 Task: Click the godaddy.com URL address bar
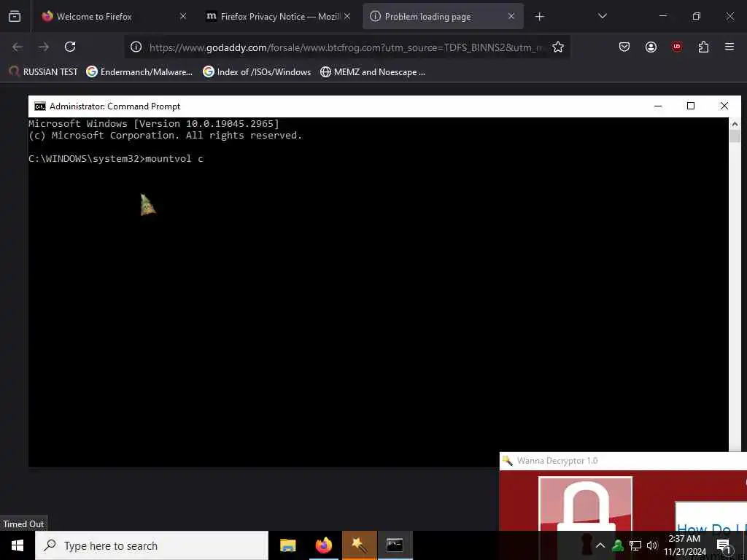347,47
